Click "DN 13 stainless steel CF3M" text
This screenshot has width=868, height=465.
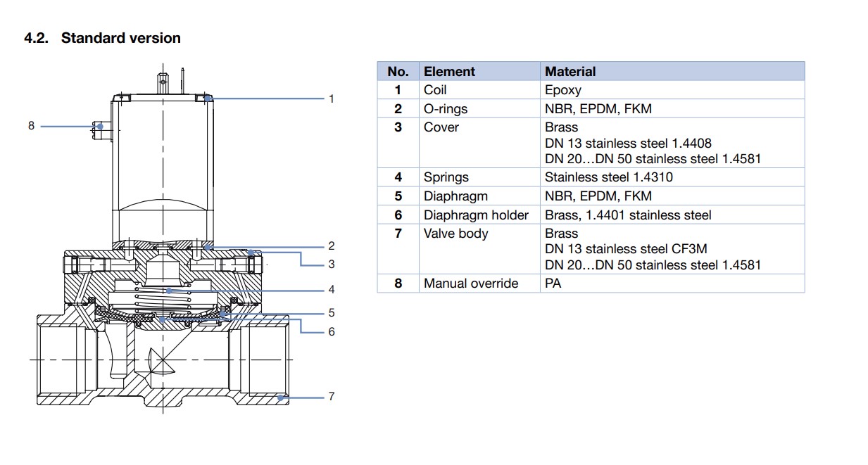coord(627,249)
